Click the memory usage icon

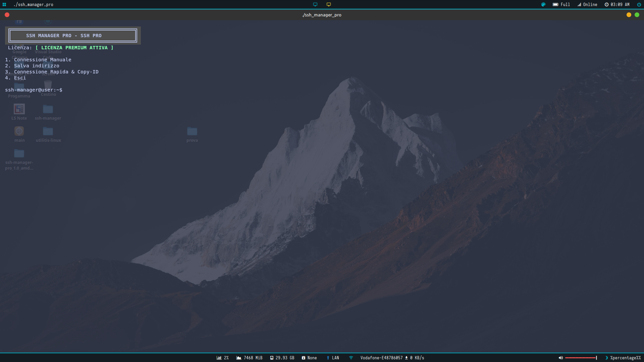click(x=239, y=358)
